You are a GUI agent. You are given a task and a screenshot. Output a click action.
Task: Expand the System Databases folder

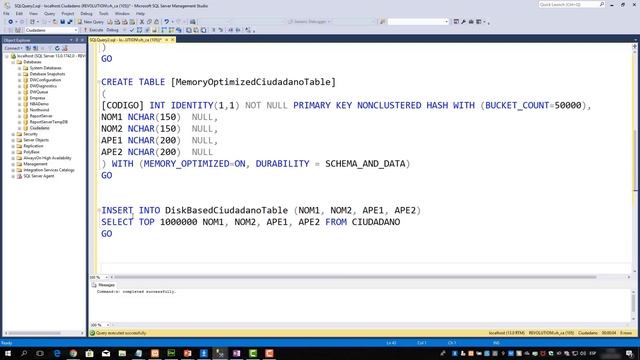pyautogui.click(x=19, y=68)
